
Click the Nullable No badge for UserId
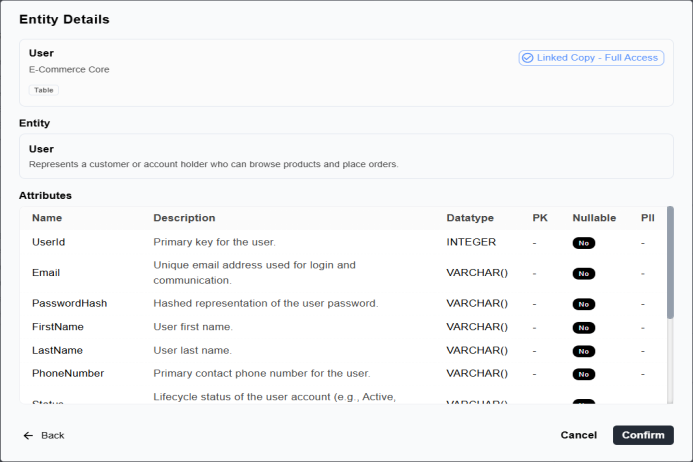(x=584, y=243)
